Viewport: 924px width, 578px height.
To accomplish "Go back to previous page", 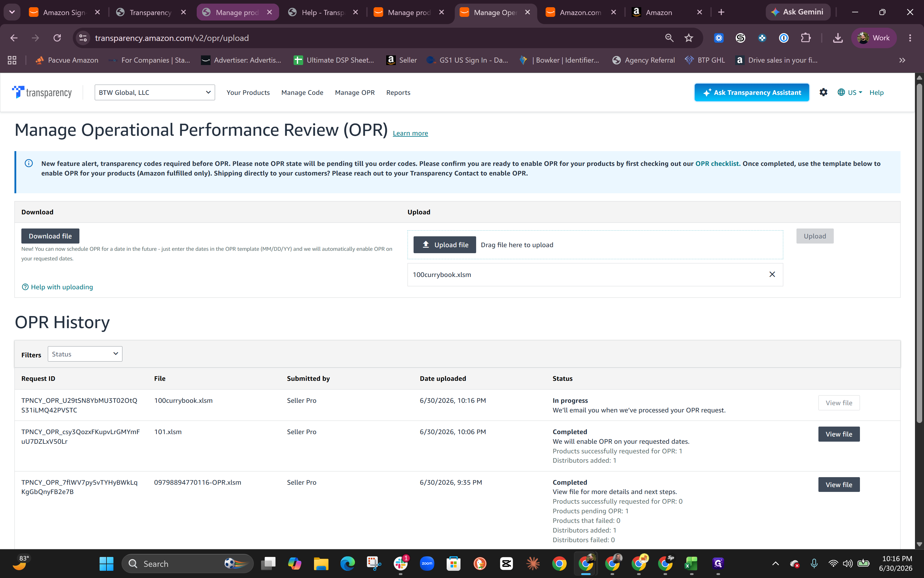I will 14,38.
